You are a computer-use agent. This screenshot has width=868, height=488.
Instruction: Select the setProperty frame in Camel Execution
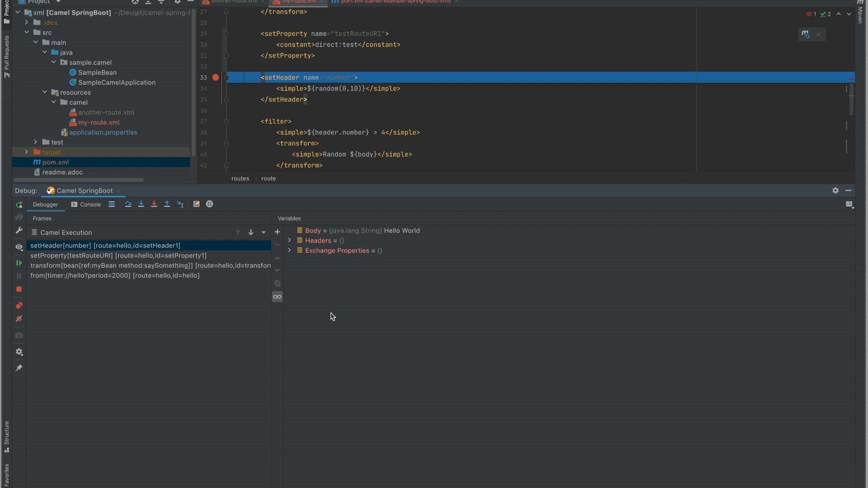click(x=118, y=256)
